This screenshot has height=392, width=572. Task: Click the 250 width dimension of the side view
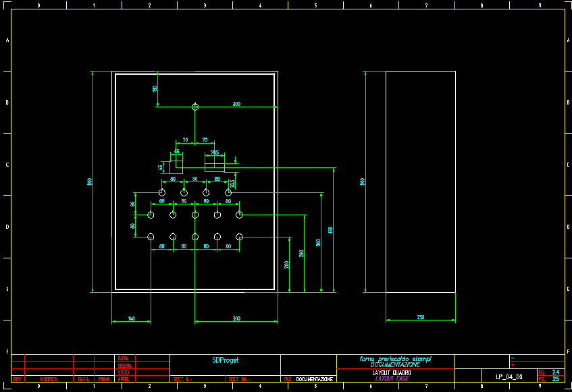(421, 317)
